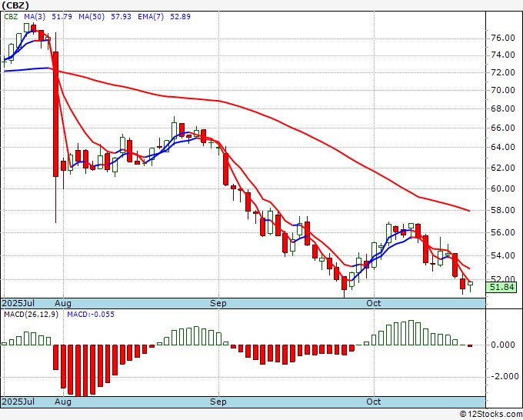
Task: Click the 76.00 price axis label
Action: coord(503,38)
